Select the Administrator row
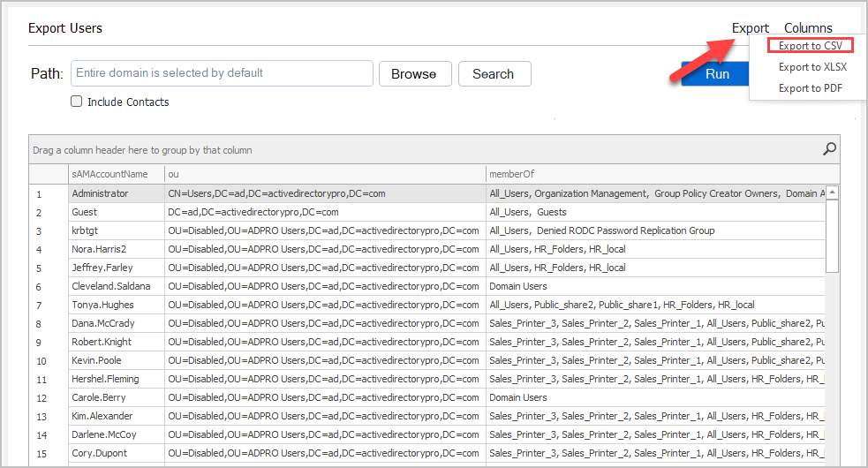 100,193
